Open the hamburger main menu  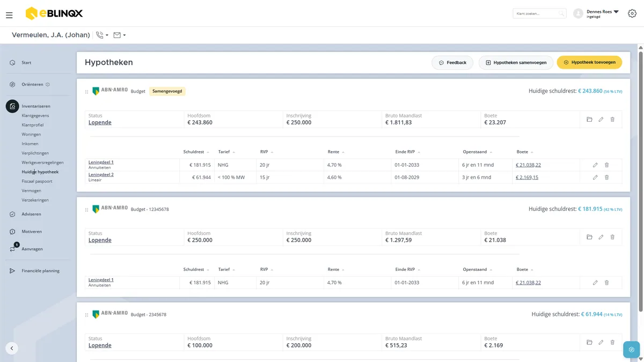click(9, 16)
